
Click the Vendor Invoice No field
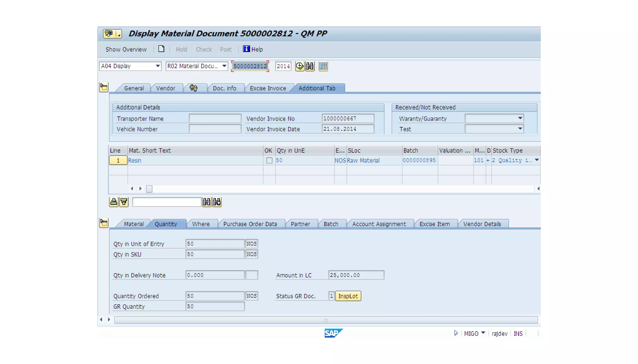(348, 118)
